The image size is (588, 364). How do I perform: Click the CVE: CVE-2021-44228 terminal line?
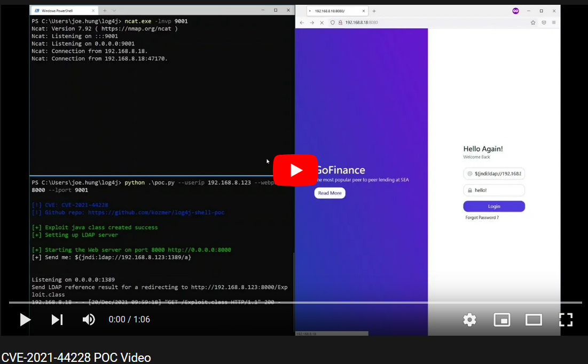[x=70, y=205]
